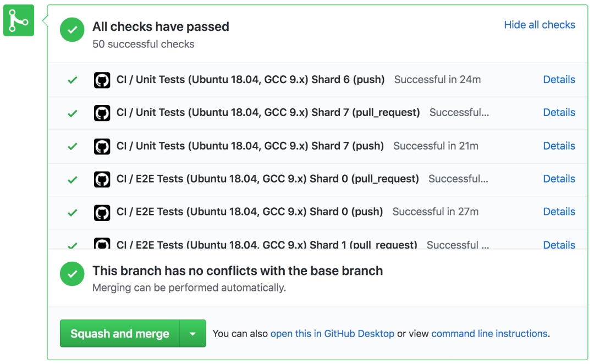Click the no-conflicts green checkmark circle
This screenshot has height=364, width=594.
[x=72, y=274]
